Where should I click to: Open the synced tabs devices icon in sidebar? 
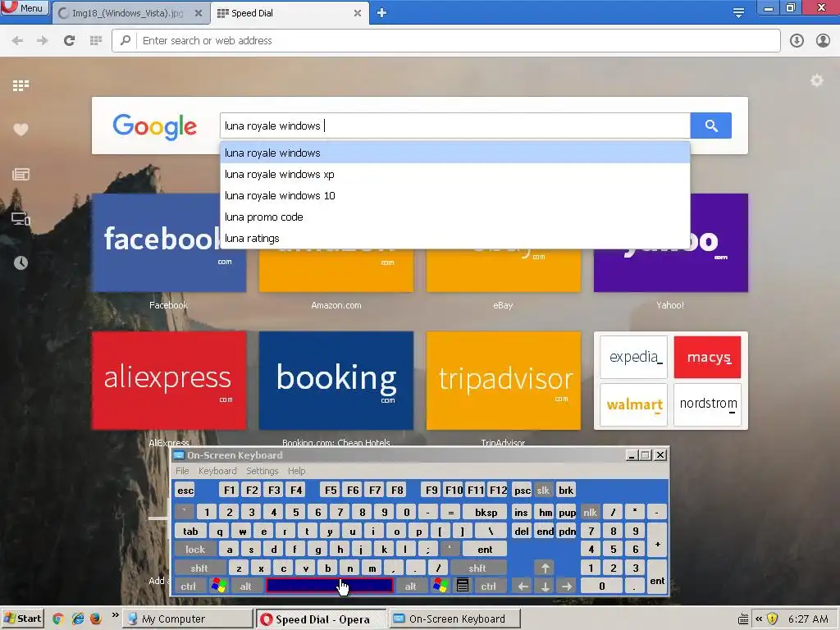pos(21,218)
